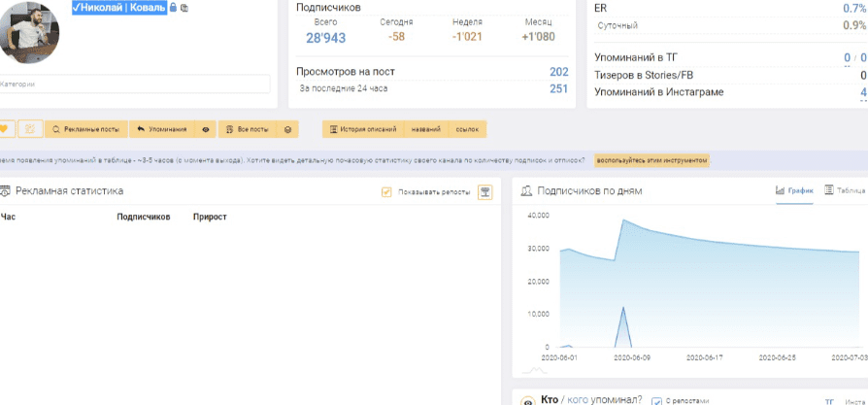The height and width of the screenshot is (405, 868).
Task: Click the 2020-06-25 date label on chart
Action: 778,358
